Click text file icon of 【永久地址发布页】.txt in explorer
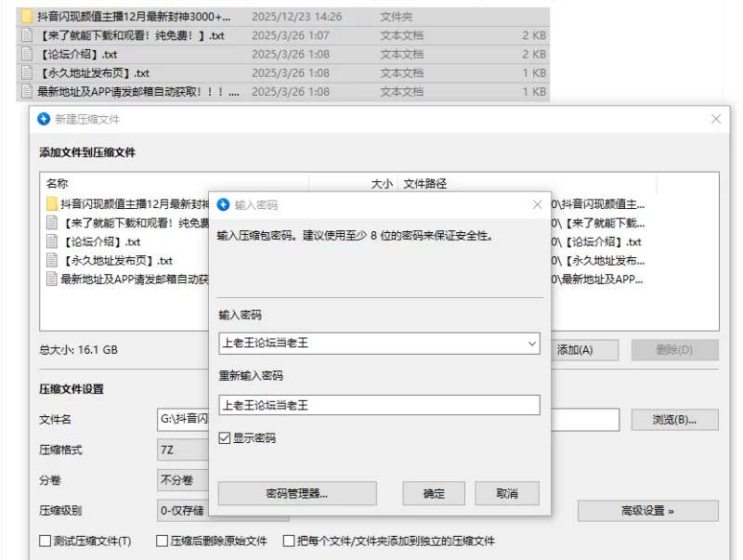Viewport: 743px width, 560px height. (27, 73)
